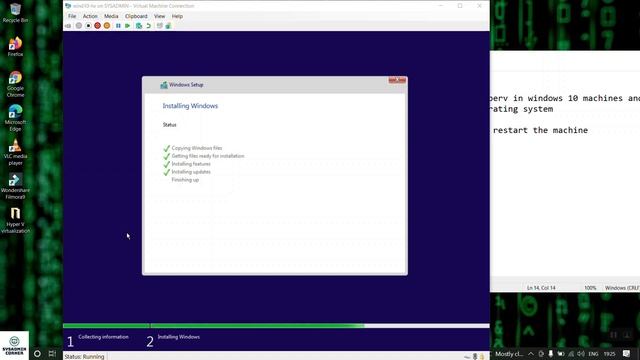
Task: Click the grey Start VM toolbar icon
Action: click(x=78, y=26)
